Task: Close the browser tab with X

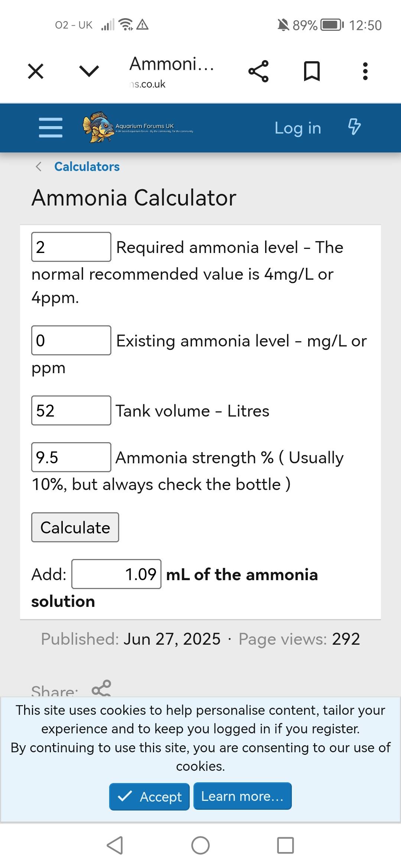Action: tap(36, 71)
